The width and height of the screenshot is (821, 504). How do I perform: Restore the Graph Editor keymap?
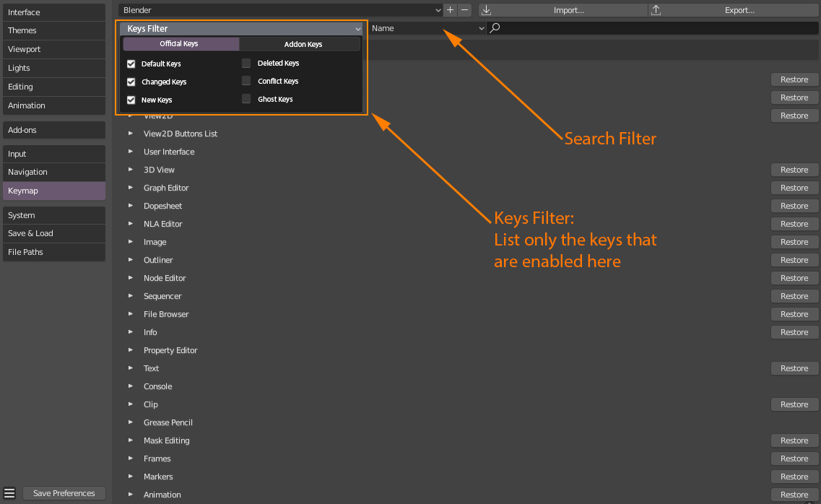coord(794,188)
